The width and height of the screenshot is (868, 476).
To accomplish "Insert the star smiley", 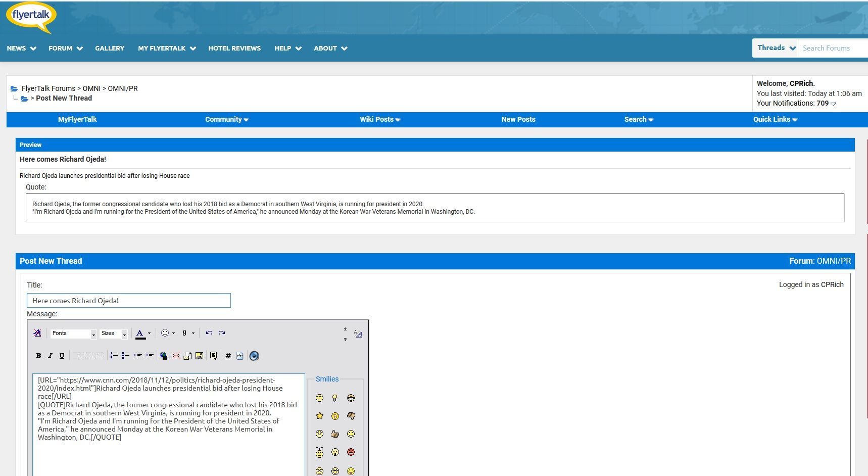I will coord(319,416).
